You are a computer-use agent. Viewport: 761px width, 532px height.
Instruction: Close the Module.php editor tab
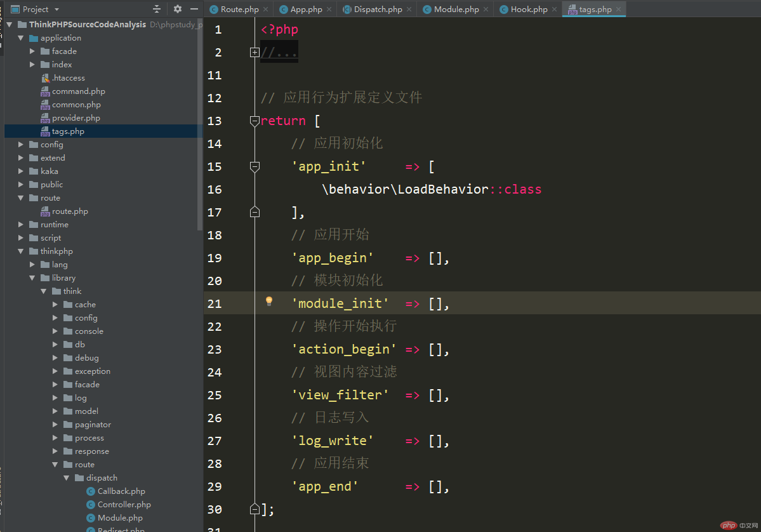point(486,10)
